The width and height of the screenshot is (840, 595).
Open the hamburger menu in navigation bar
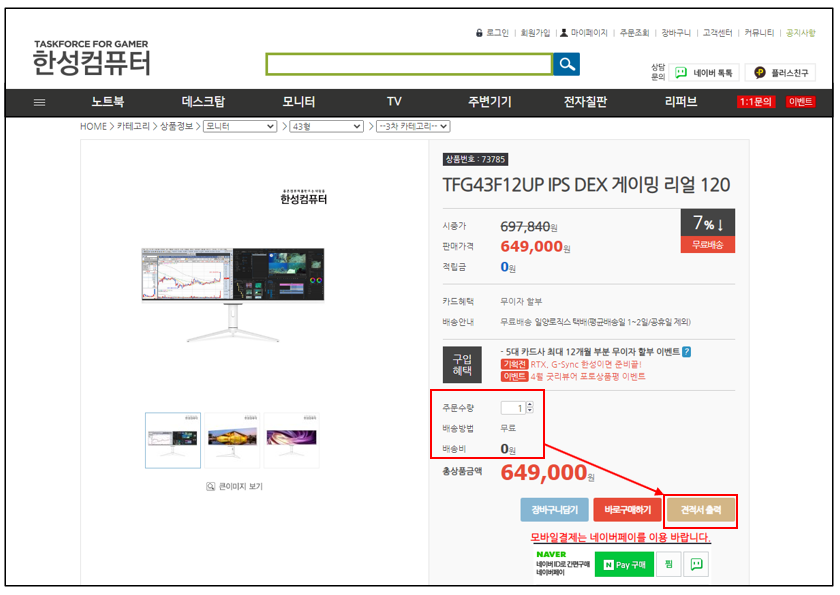[x=39, y=102]
